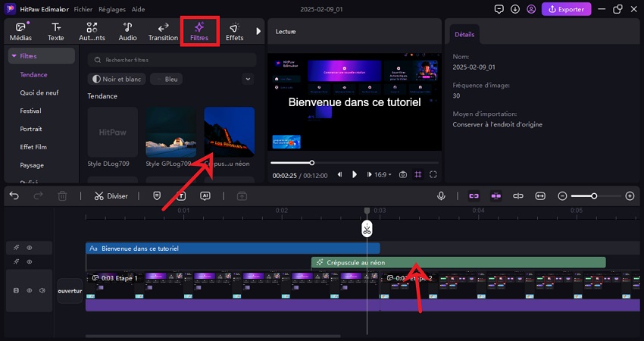This screenshot has height=341, width=644.
Task: Mute the main video track audio
Action: (x=42, y=290)
